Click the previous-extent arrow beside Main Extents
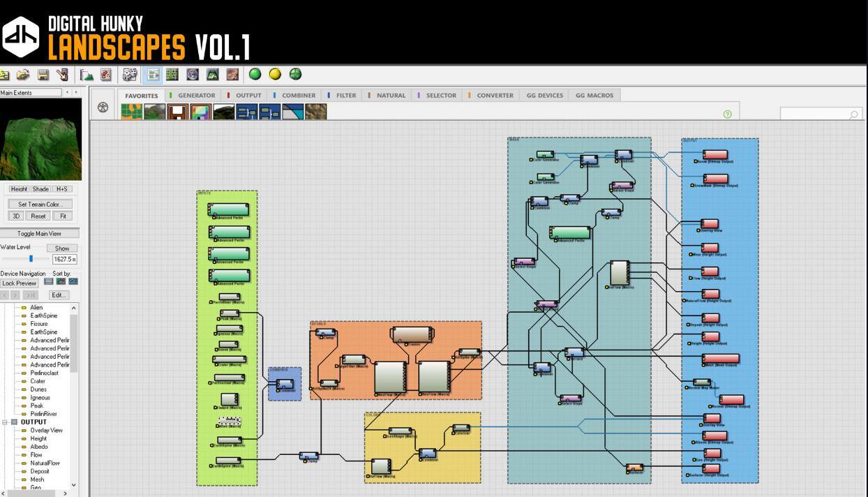The height and width of the screenshot is (497, 868). (68, 92)
